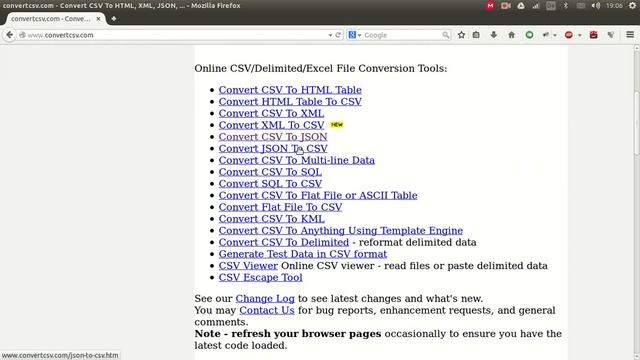The width and height of the screenshot is (640, 360).
Task: Open the clock showing 19:06
Action: point(614,6)
